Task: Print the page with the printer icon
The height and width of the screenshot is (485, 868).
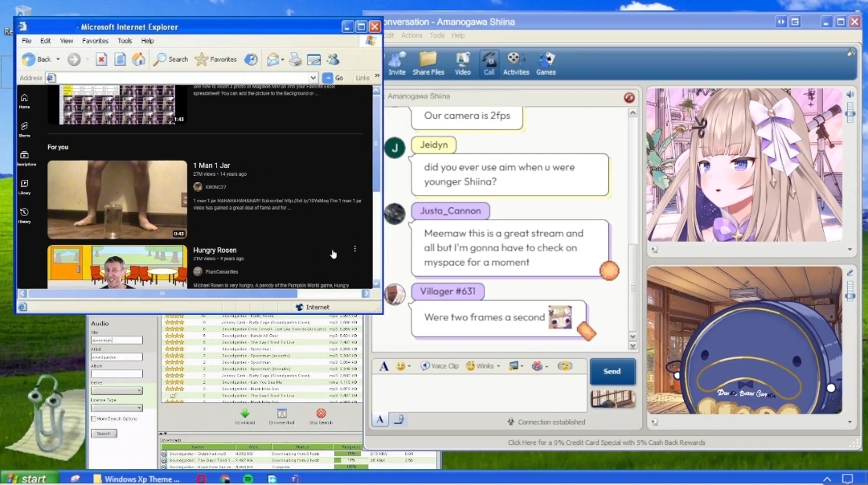Action: 295,59
